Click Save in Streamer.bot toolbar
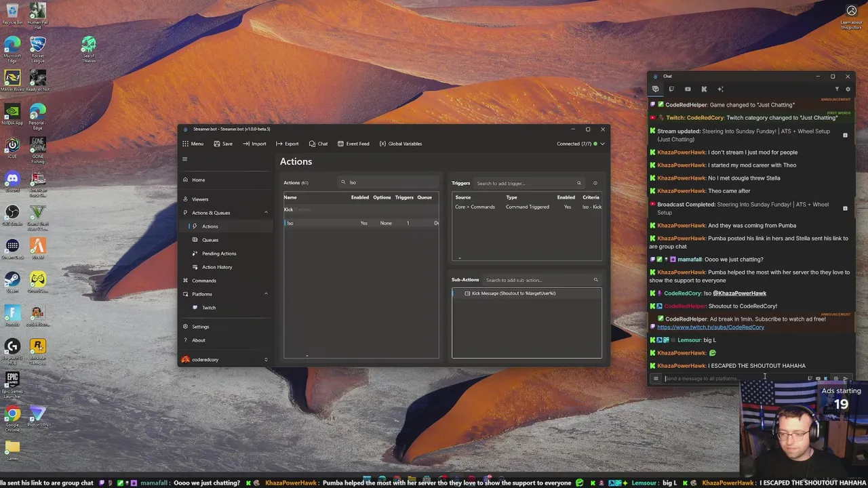Image resolution: width=868 pixels, height=488 pixels. (x=223, y=144)
